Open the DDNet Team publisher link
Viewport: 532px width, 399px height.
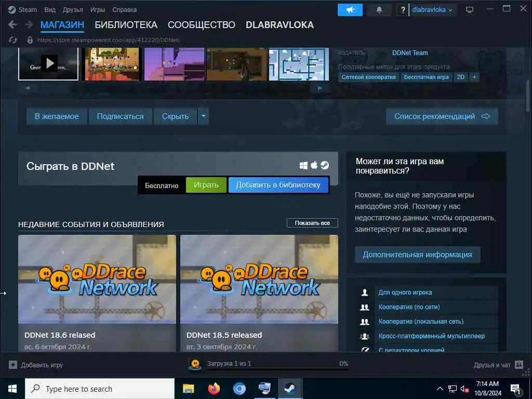coord(410,53)
